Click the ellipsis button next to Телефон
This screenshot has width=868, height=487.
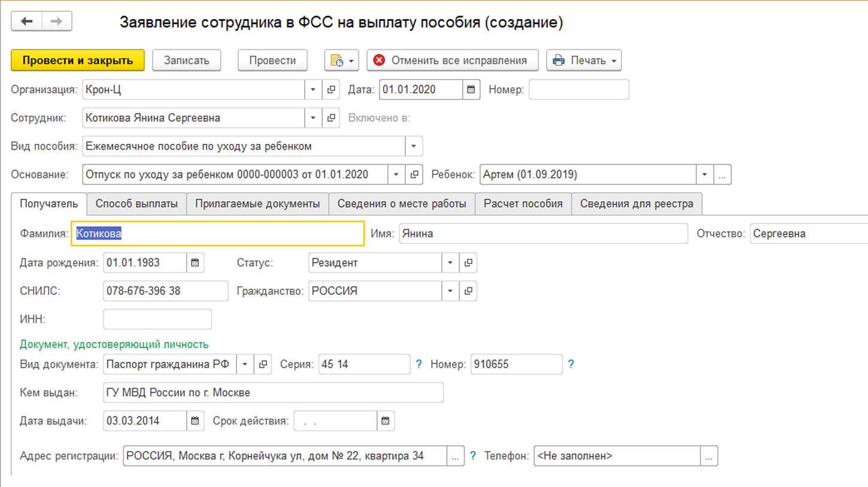coord(709,456)
